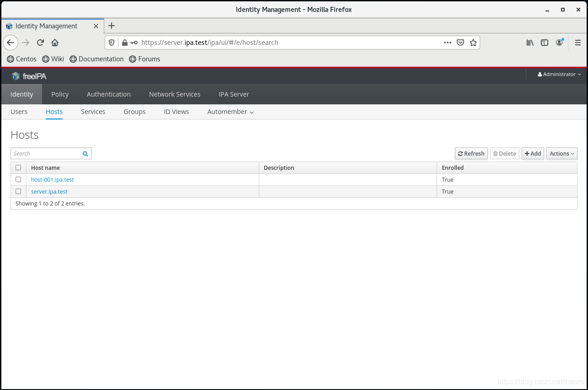Toggle select-all hosts checkbox in header
This screenshot has height=390, width=588.
18,168
